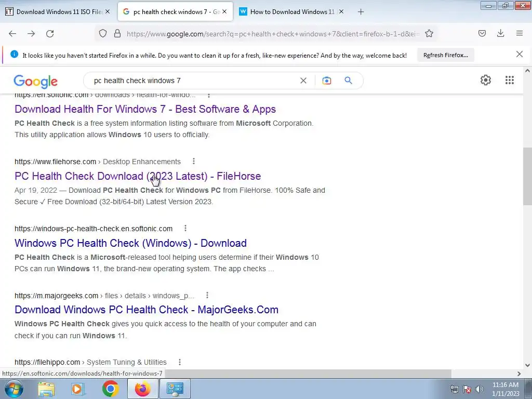Open the Control Panel taskbar item
This screenshot has width=532, height=399.
click(175, 389)
